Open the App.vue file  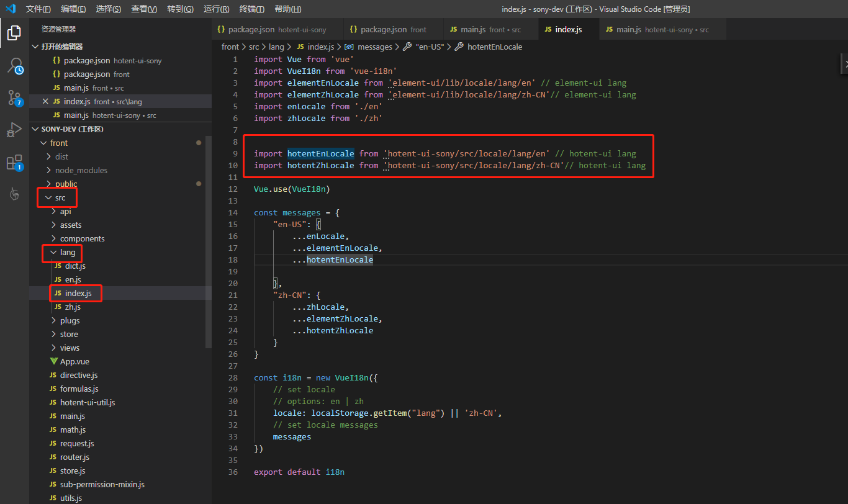coord(74,361)
